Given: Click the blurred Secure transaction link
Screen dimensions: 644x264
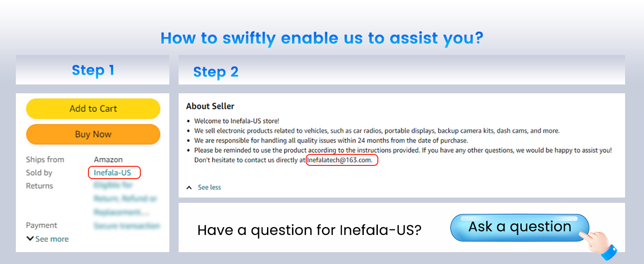Looking at the screenshot, I should pyautogui.click(x=127, y=226).
